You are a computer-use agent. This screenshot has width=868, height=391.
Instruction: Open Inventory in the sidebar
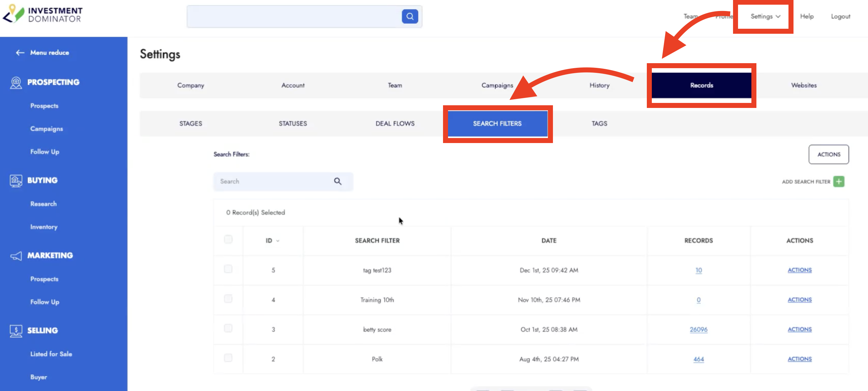click(x=44, y=227)
